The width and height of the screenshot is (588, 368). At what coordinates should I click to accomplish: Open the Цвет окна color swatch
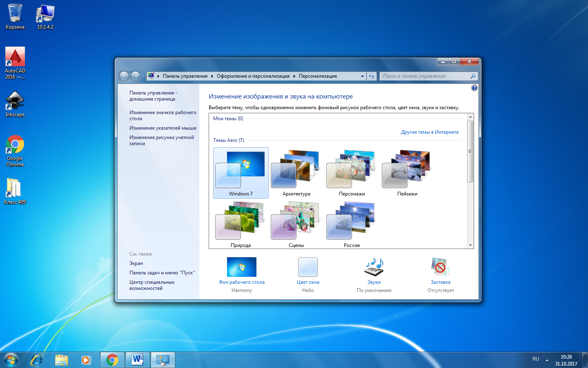tap(308, 267)
